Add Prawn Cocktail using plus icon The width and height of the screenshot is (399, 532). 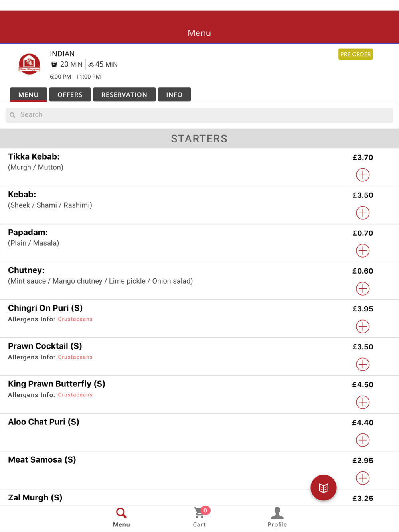point(363,364)
